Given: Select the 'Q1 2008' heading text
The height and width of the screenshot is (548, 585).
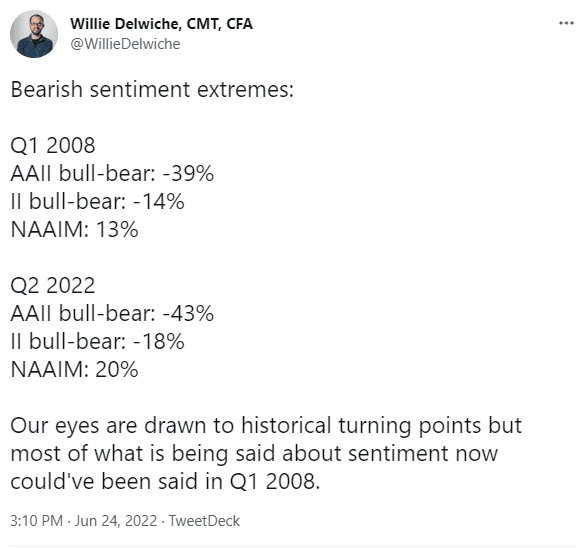Looking at the screenshot, I should tap(53, 145).
